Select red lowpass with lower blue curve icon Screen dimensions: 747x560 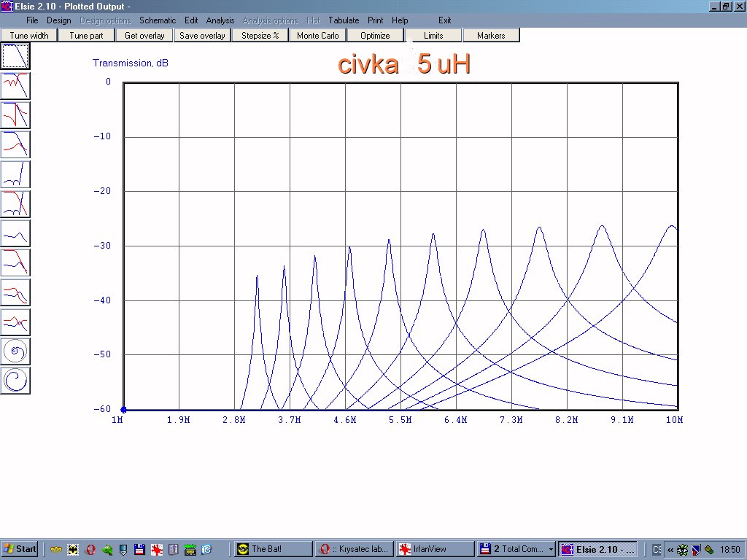15,262
